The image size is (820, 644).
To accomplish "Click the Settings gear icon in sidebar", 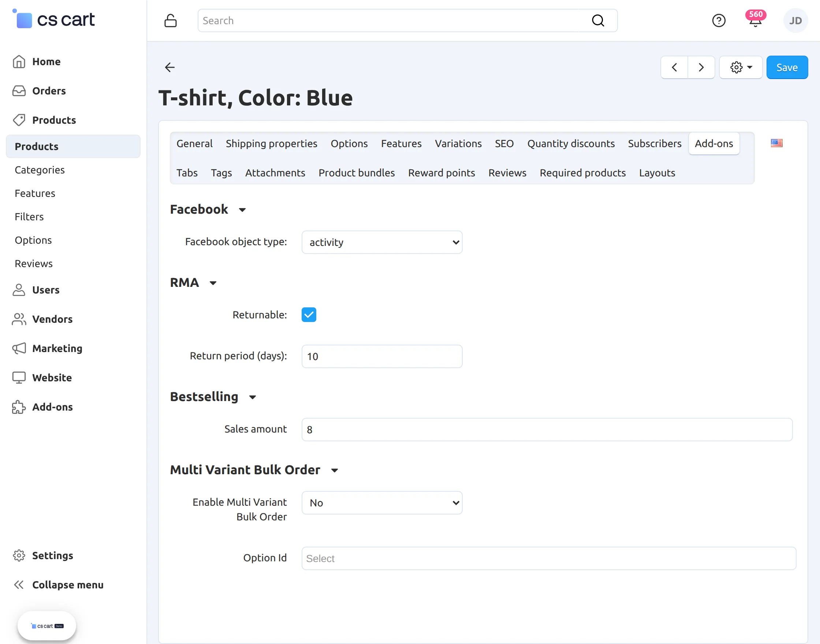I will pos(19,555).
